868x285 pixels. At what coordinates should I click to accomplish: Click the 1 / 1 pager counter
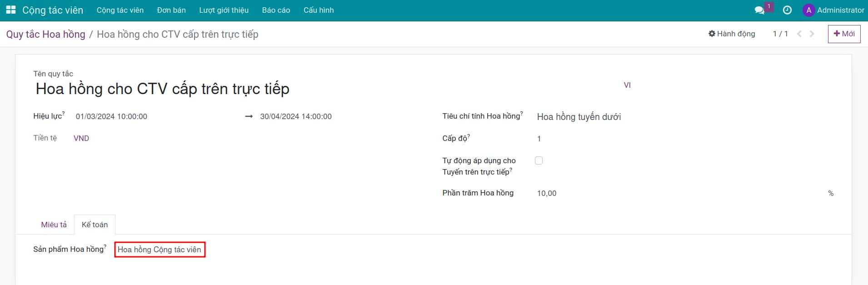[x=780, y=34]
